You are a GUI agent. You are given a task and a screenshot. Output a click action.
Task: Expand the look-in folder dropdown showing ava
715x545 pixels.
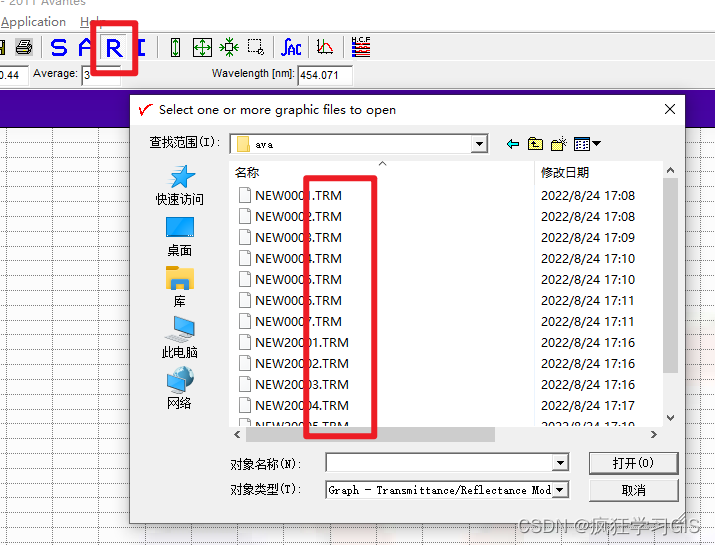(x=479, y=144)
